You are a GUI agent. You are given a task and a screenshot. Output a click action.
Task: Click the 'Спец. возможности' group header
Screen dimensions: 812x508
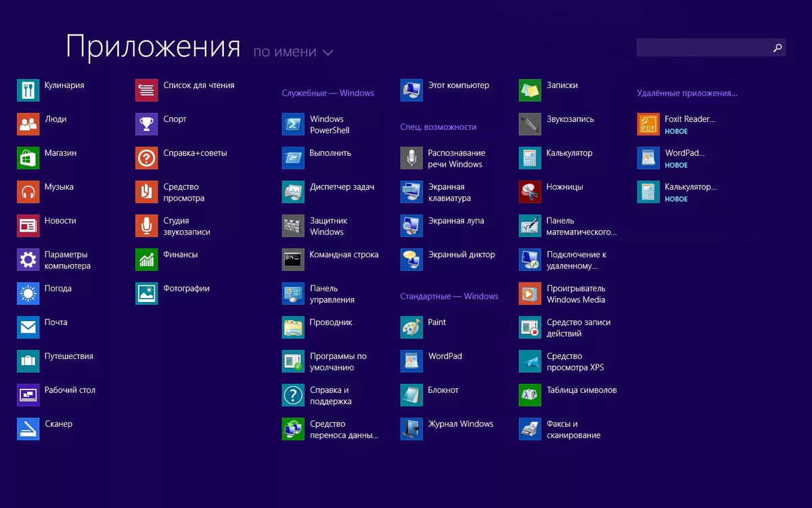[x=438, y=127]
